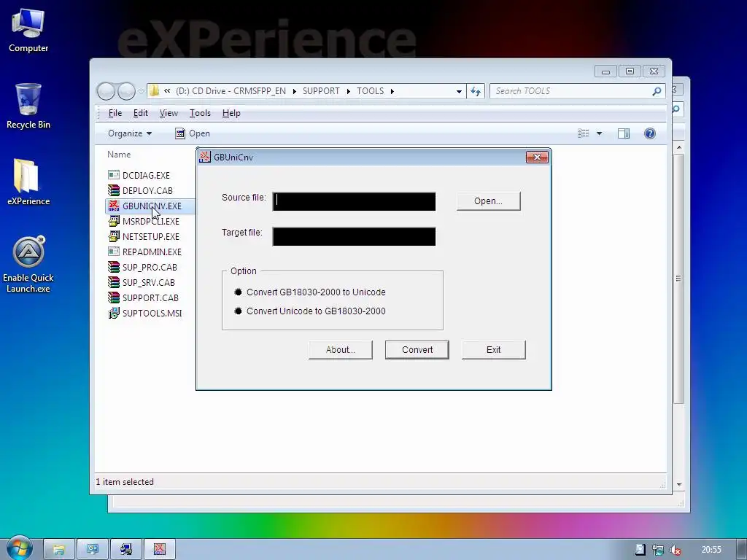
Task: Click the Explorer Back navigation button
Action: [107, 91]
